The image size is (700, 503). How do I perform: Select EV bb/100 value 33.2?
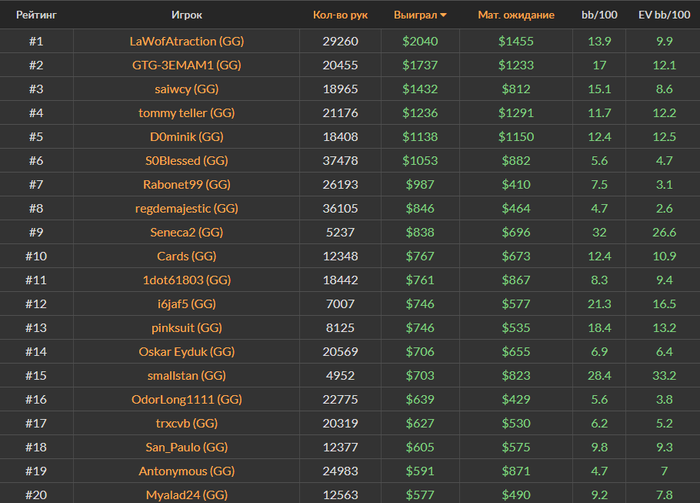(x=664, y=376)
